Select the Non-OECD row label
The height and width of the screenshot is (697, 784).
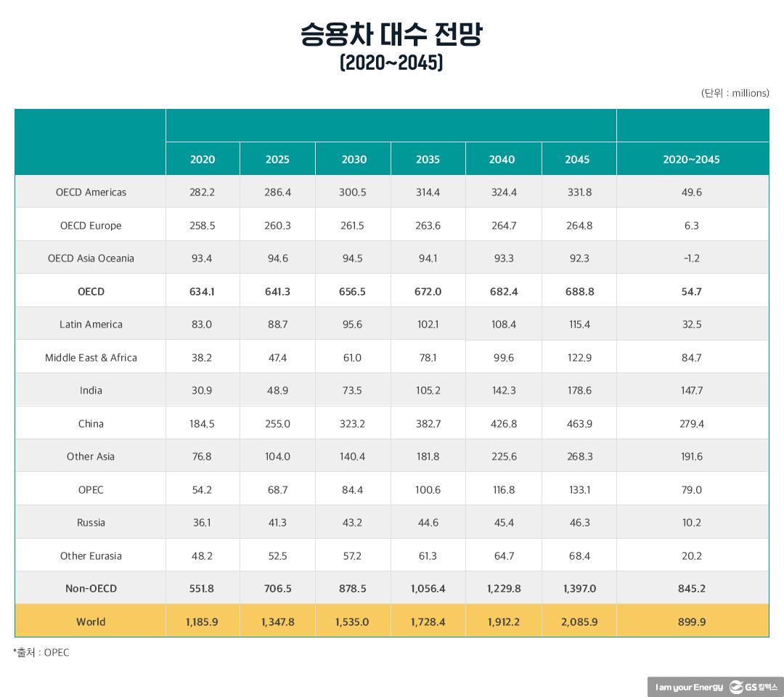(x=91, y=588)
